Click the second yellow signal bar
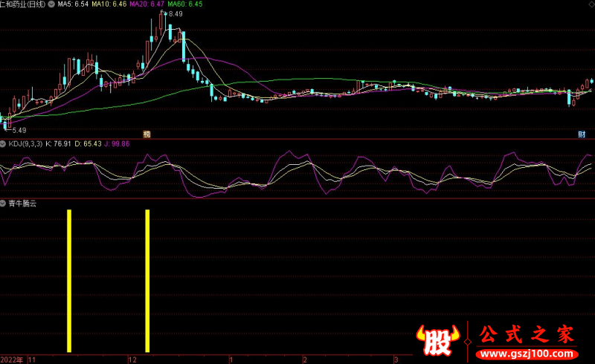The height and width of the screenshot is (364, 595). (x=147, y=281)
